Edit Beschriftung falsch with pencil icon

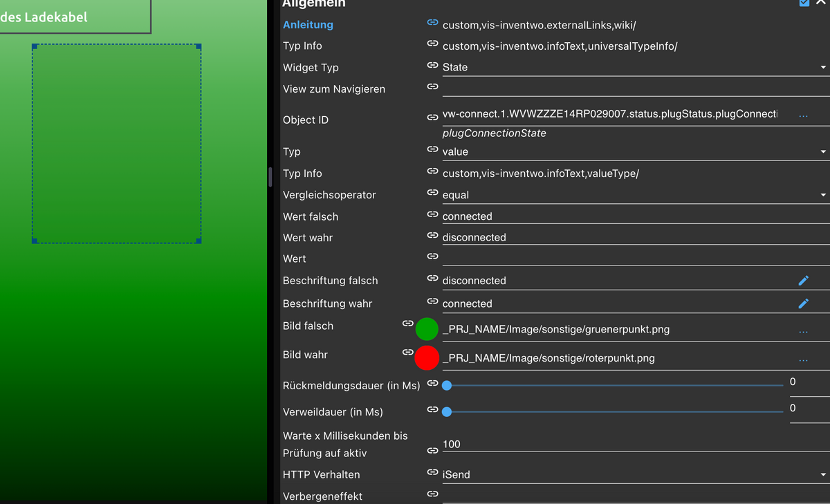(803, 280)
